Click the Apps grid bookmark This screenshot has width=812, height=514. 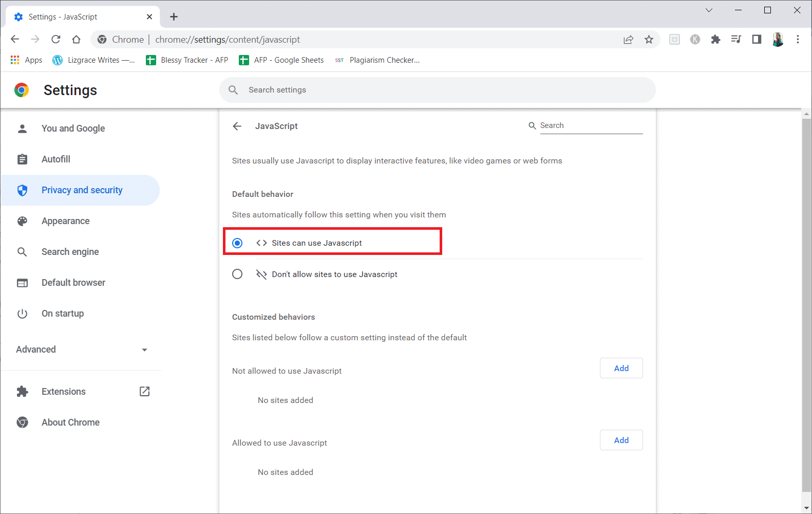click(x=26, y=60)
